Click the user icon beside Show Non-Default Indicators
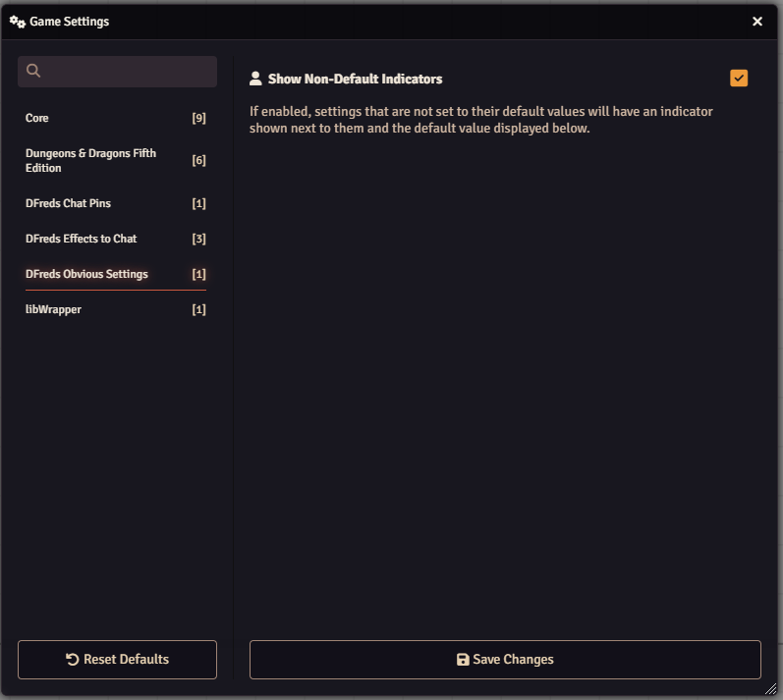This screenshot has width=783, height=700. point(255,79)
